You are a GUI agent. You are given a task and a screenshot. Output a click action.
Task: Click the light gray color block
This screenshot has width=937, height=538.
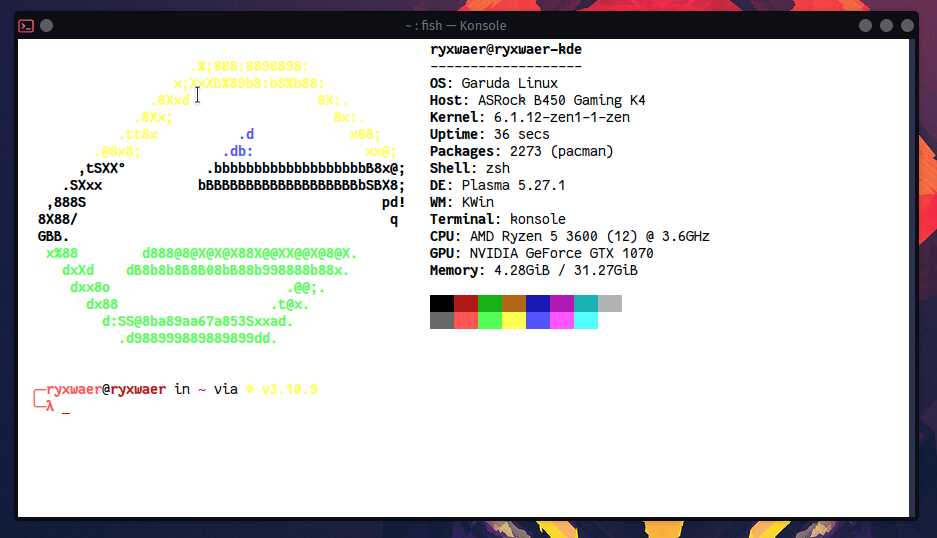tap(610, 303)
